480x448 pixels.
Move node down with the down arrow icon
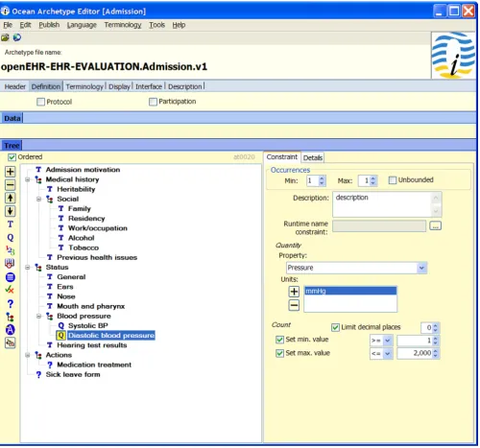11,211
